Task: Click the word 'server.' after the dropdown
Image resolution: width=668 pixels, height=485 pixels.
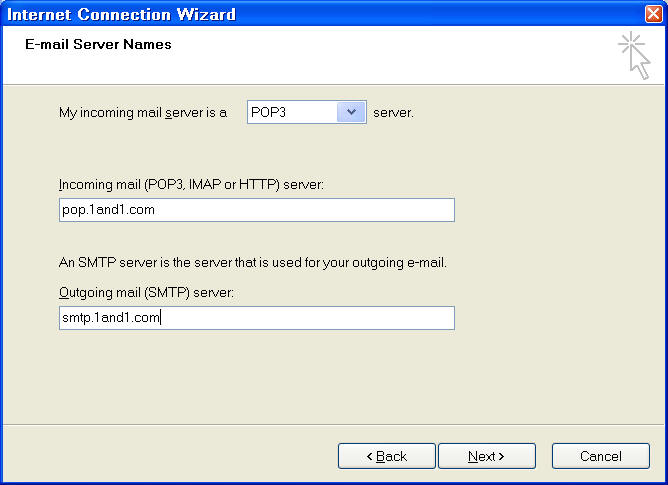Action: [393, 112]
